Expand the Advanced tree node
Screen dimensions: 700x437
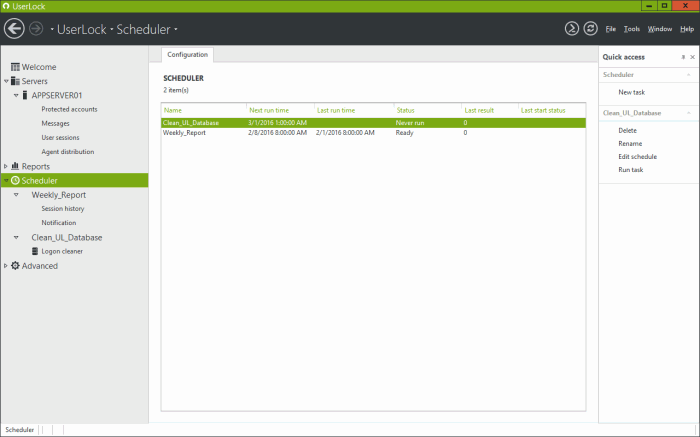pyautogui.click(x=6, y=266)
